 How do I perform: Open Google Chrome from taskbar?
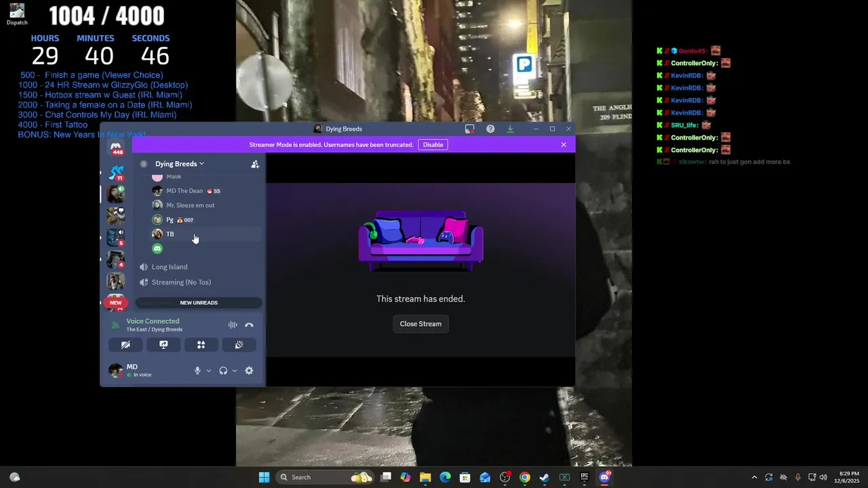point(525,477)
